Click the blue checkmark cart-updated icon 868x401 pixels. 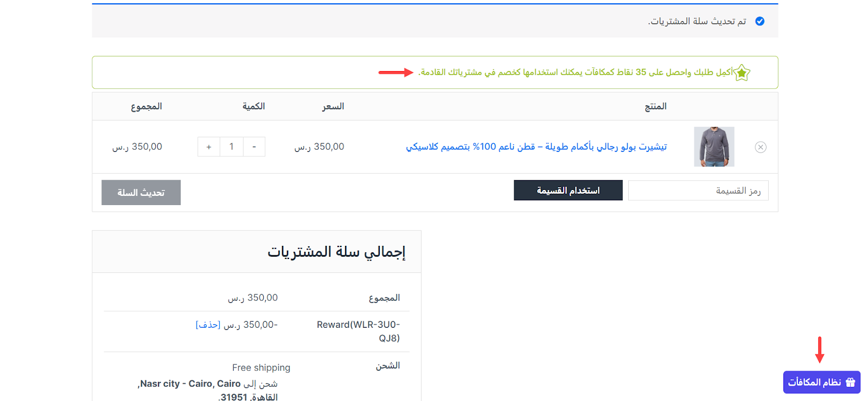[x=759, y=21]
